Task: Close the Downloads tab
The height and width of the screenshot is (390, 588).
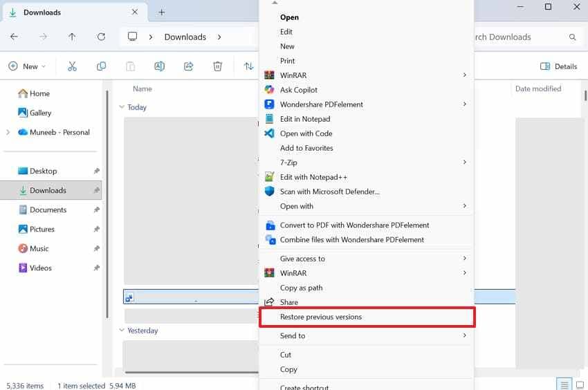Action: click(x=135, y=12)
